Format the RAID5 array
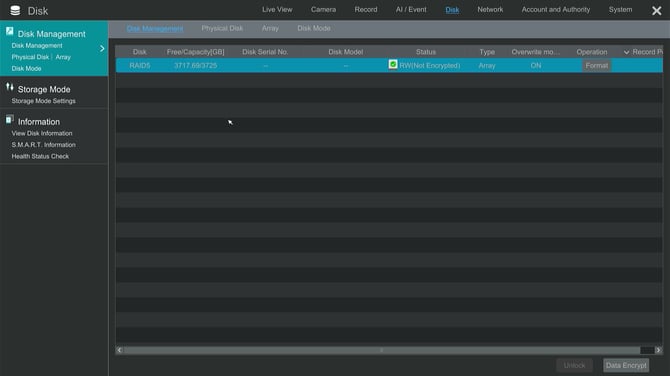The height and width of the screenshot is (376, 670). [x=597, y=66]
